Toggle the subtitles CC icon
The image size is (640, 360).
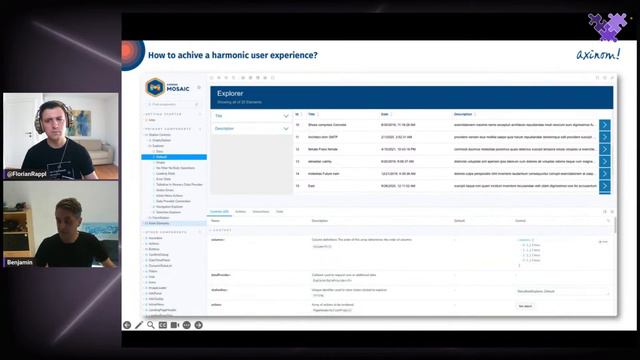pyautogui.click(x=163, y=325)
